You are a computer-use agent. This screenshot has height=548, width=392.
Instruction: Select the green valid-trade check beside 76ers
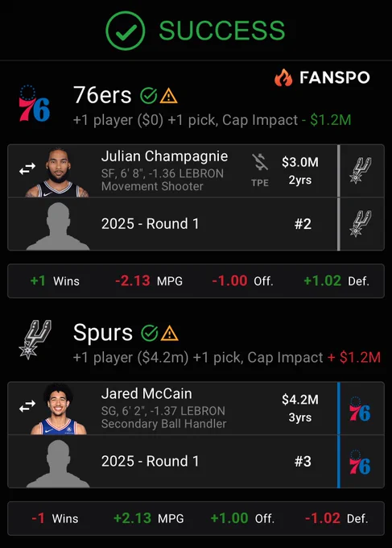(x=149, y=96)
